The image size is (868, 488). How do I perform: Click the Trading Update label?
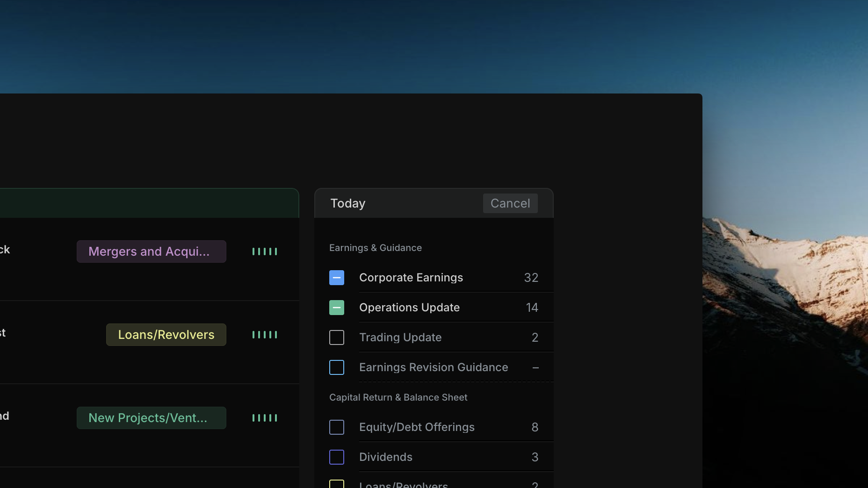(x=400, y=337)
